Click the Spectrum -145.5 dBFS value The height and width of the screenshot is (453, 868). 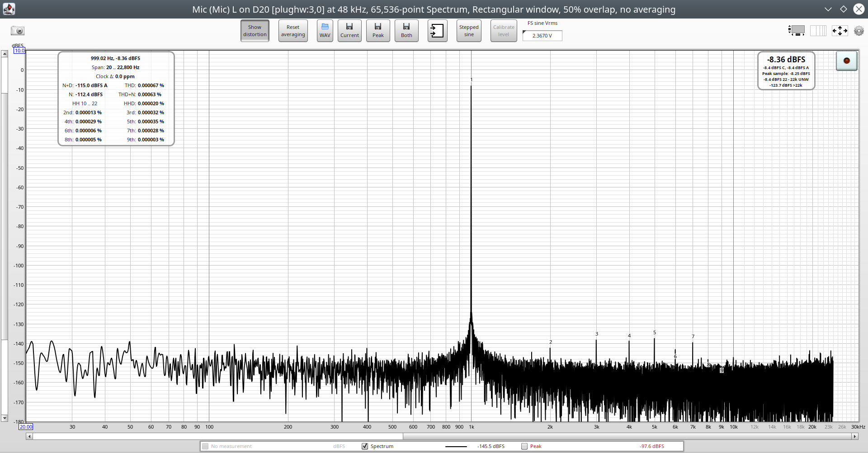[x=491, y=446]
